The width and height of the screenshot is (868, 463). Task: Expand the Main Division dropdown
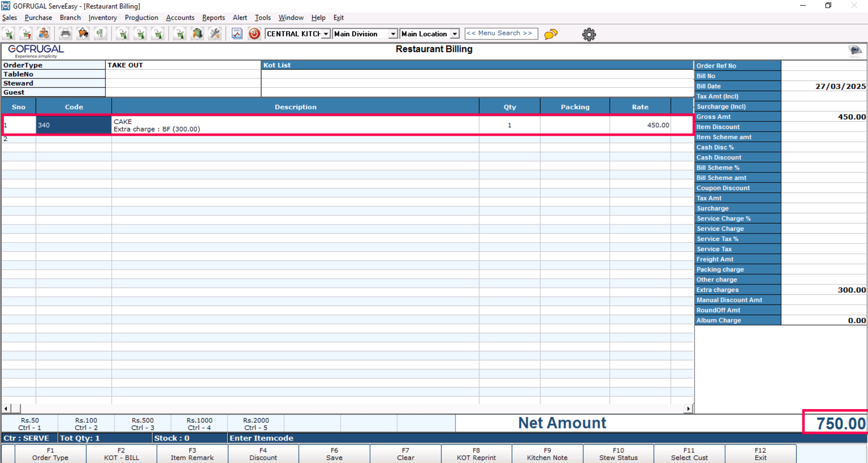pyautogui.click(x=393, y=34)
